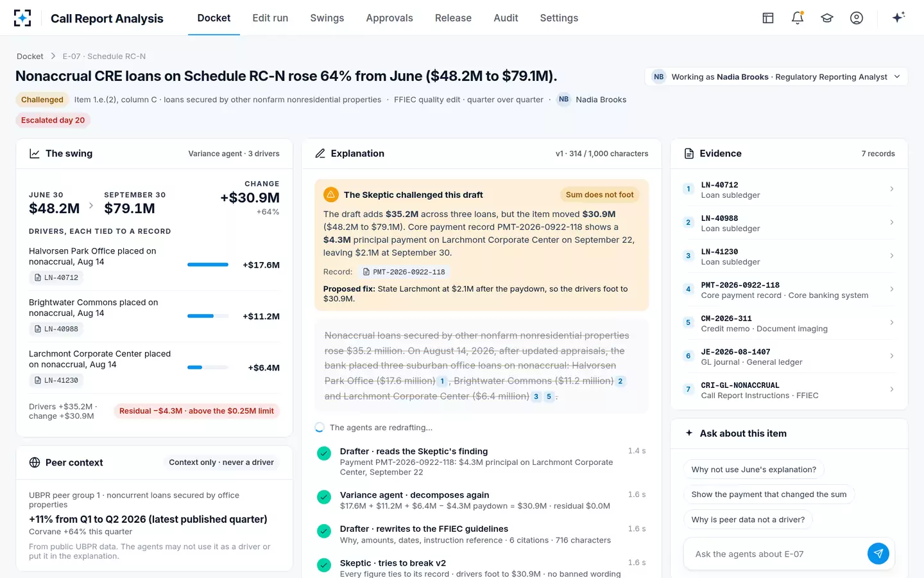The width and height of the screenshot is (924, 578).
Task: Select 'Show the payment that changed the sum'
Action: [769, 495]
